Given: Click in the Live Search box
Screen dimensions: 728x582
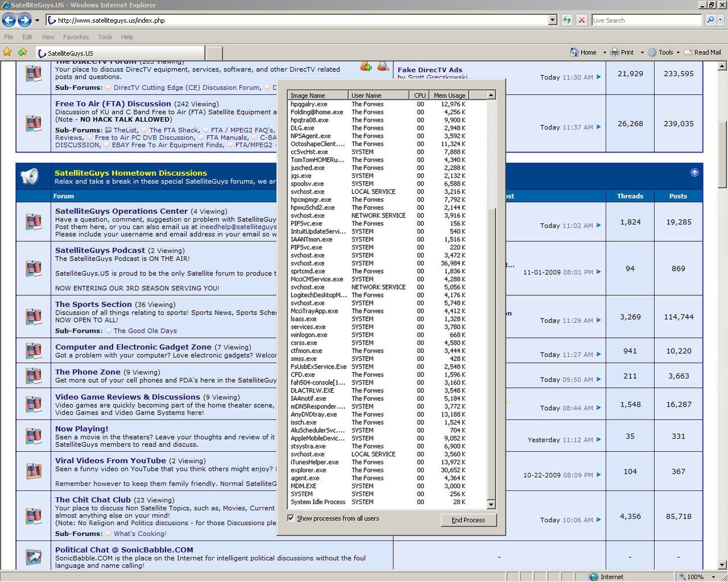Looking at the screenshot, I should click(646, 20).
